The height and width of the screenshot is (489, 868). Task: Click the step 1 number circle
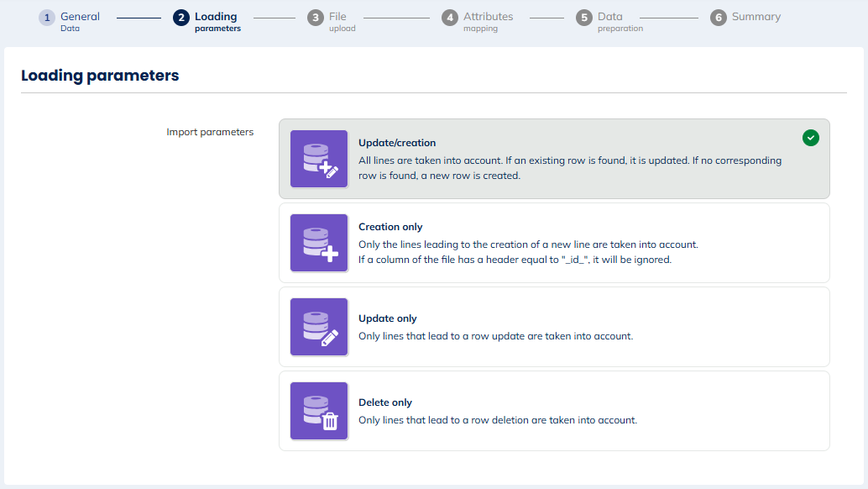[47, 18]
